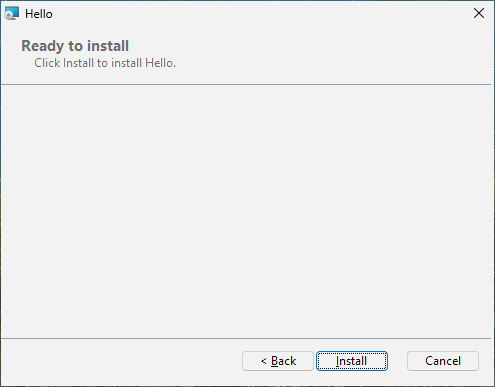Click the word "Hello." in the subtitle

(160, 63)
